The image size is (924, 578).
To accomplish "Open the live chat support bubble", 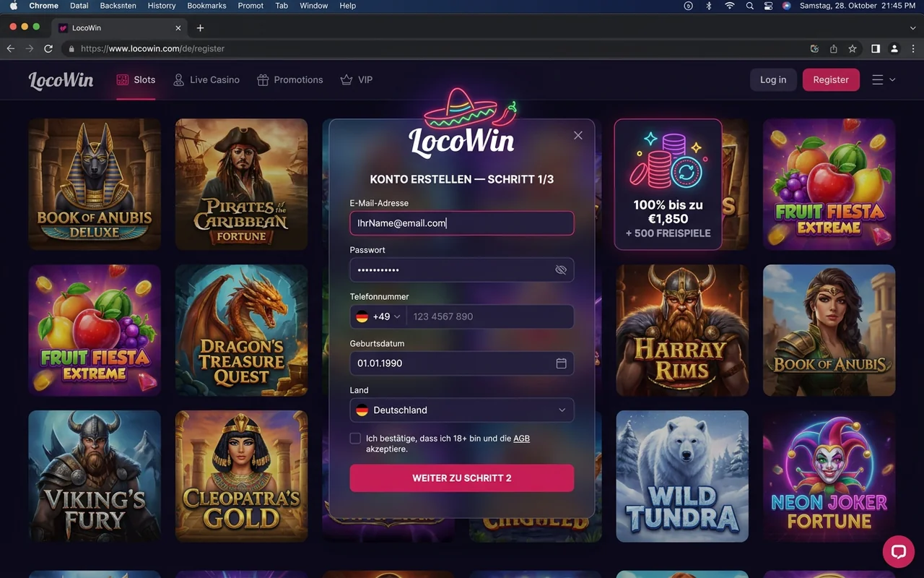I will [899, 552].
